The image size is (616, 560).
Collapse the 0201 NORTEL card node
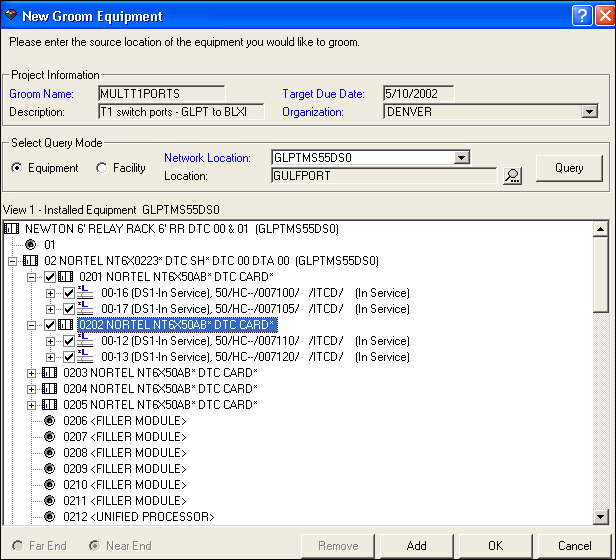31,277
